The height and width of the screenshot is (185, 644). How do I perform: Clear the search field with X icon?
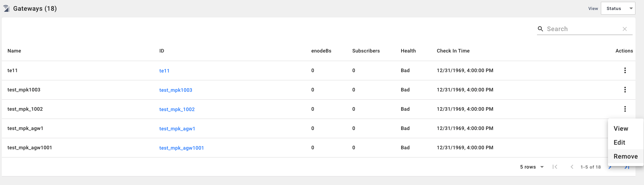(625, 29)
